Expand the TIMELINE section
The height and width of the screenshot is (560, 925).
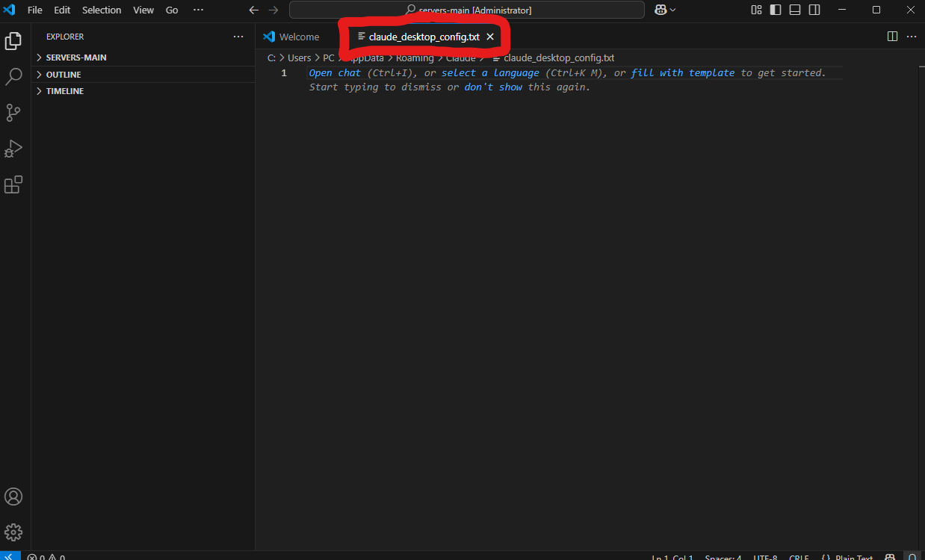coord(143,91)
